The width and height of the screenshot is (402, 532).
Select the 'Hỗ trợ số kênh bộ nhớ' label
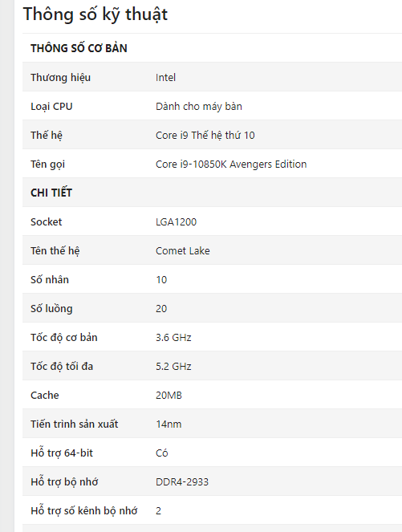click(83, 510)
